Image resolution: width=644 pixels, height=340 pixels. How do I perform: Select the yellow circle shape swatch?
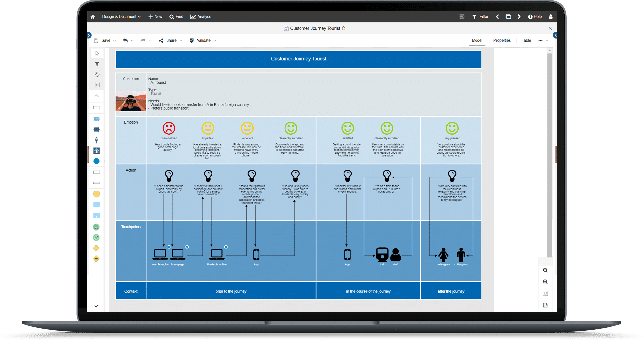coord(96,194)
